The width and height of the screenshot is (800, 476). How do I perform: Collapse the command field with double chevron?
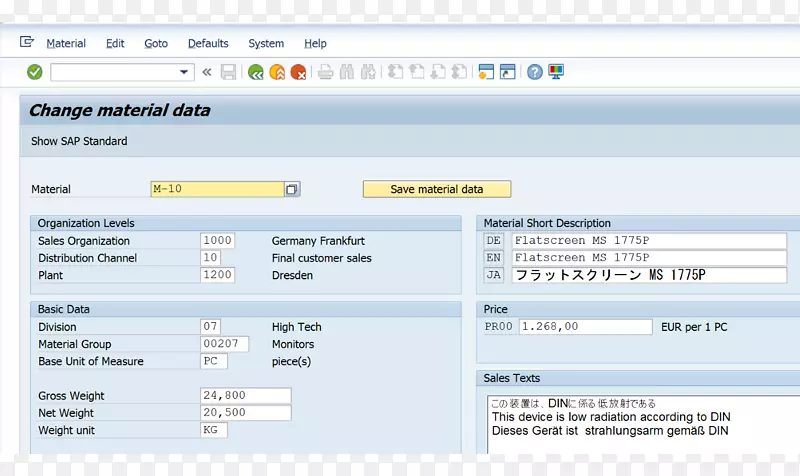[207, 72]
